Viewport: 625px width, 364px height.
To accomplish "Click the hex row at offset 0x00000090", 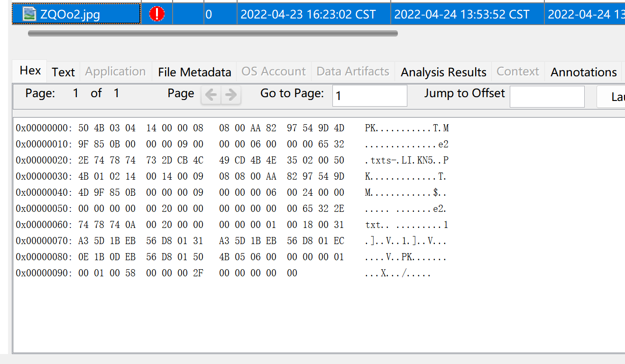I will pos(223,273).
